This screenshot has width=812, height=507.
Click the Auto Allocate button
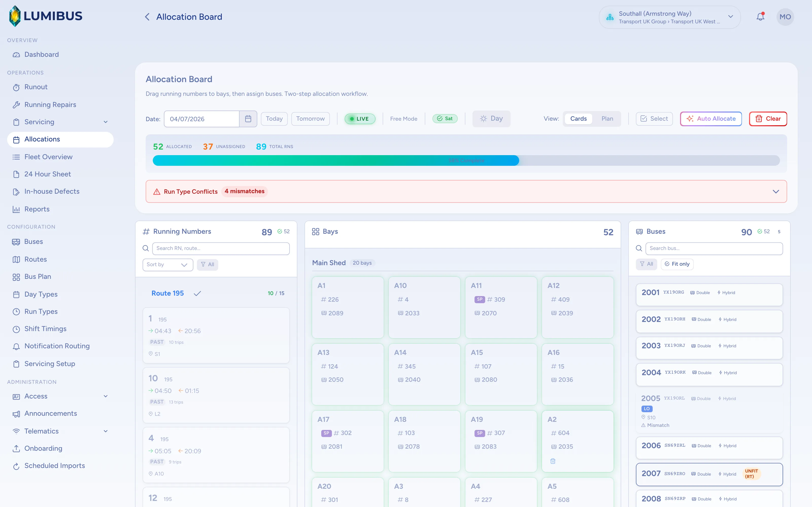tap(711, 119)
